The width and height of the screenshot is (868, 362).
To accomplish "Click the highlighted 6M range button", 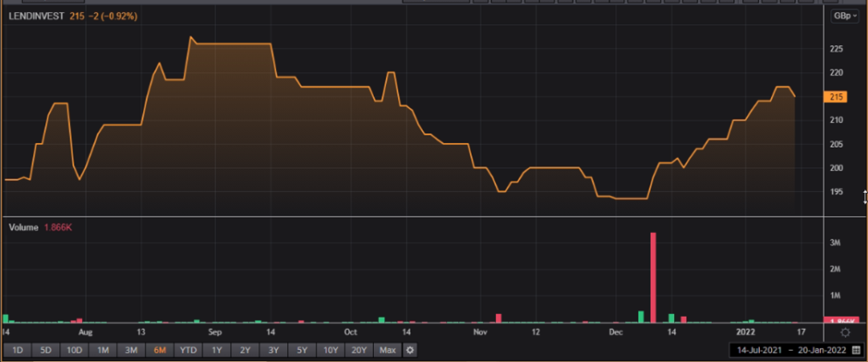I will click(x=160, y=350).
